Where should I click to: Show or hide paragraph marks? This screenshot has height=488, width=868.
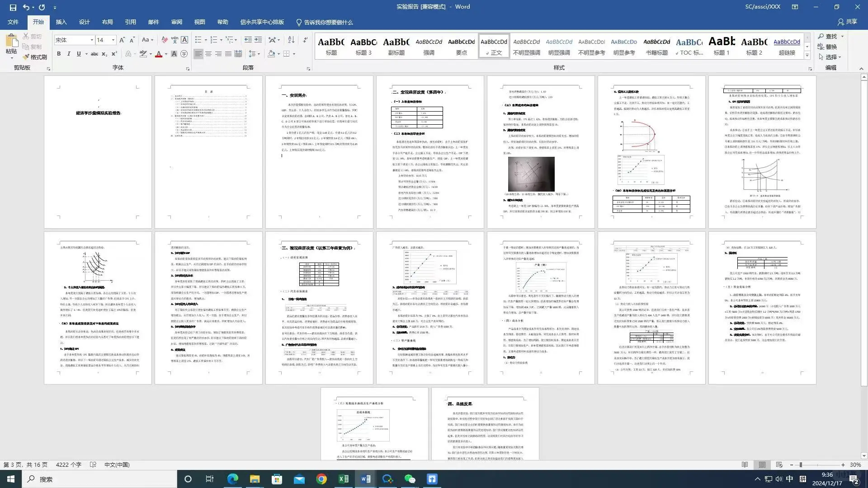[306, 40]
